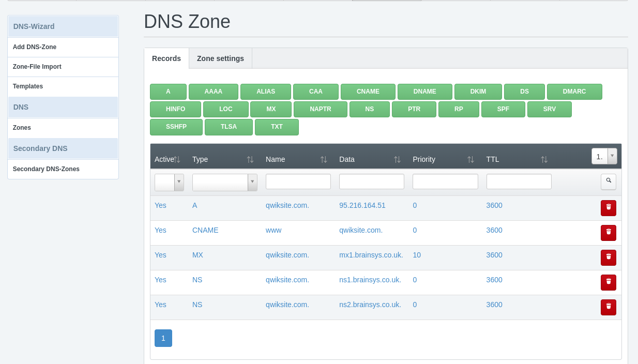
Task: Delete the A record for qwiksite.com
Action: (x=608, y=208)
